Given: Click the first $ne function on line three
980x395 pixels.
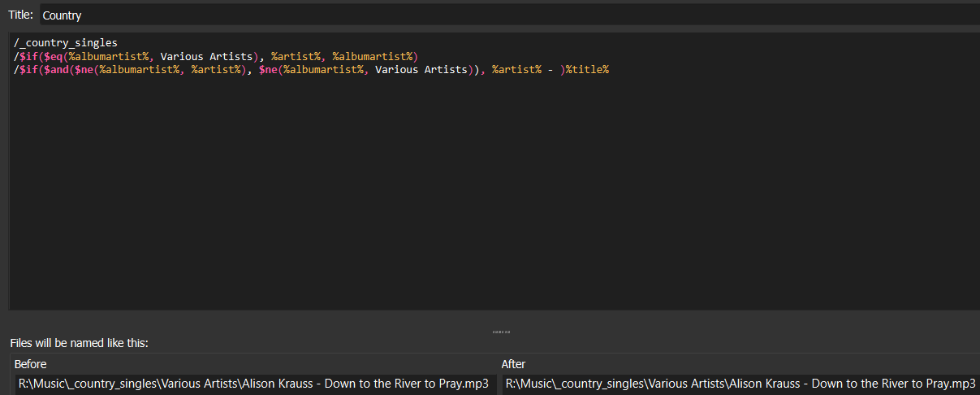Looking at the screenshot, I should pos(84,70).
